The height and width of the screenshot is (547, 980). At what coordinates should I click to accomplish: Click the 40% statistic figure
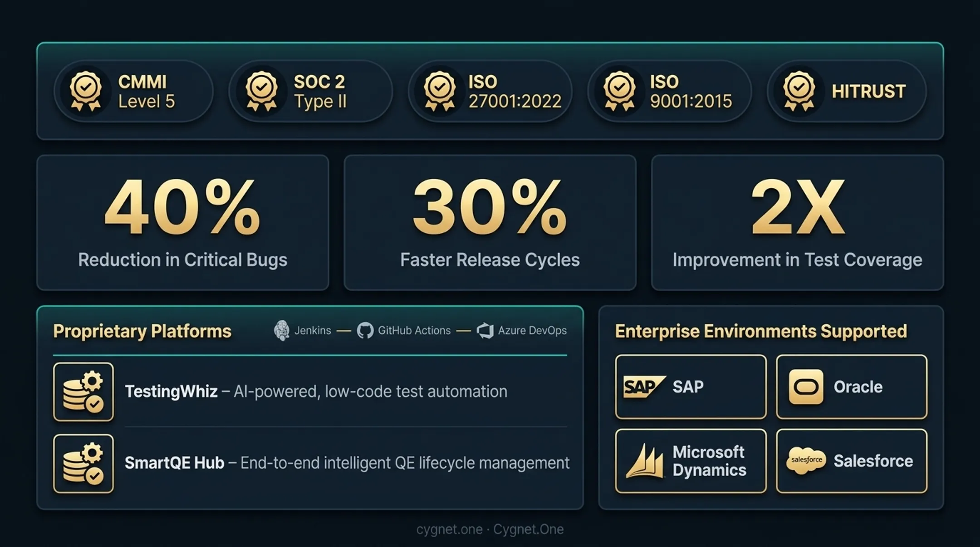pyautogui.click(x=182, y=207)
